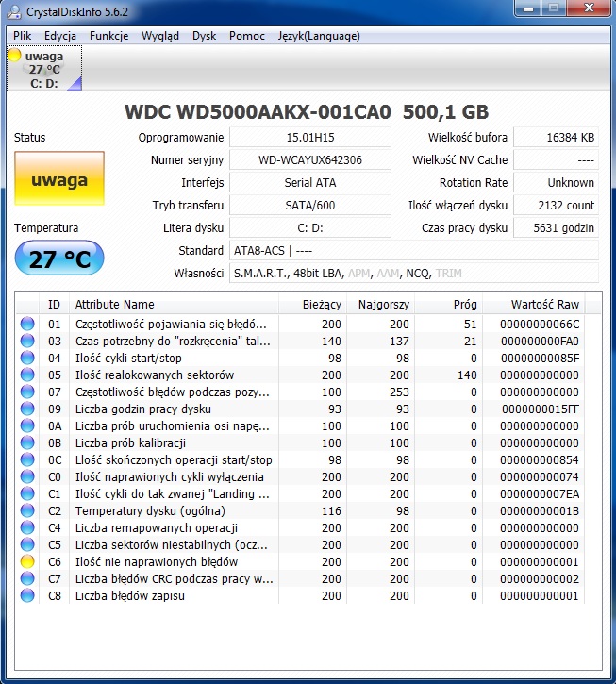Open the Edycja menu

(x=60, y=36)
